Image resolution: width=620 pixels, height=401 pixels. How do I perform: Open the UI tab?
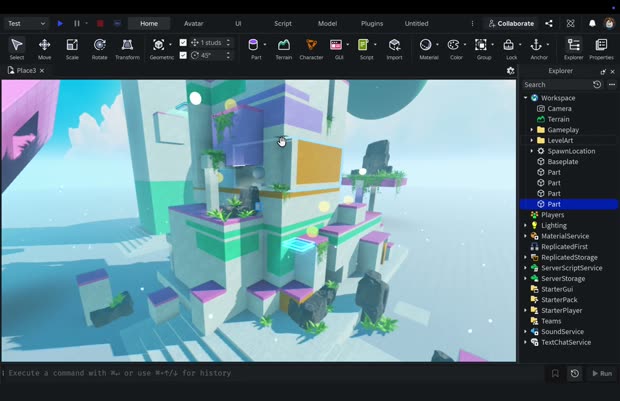coord(238,23)
